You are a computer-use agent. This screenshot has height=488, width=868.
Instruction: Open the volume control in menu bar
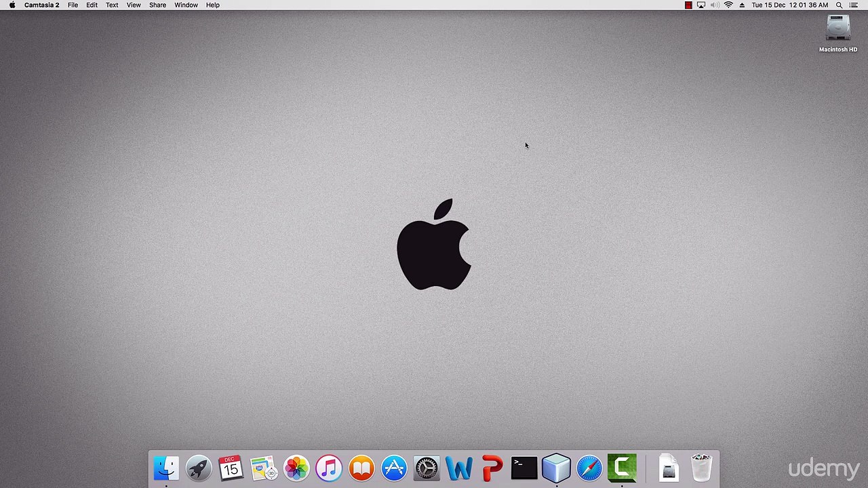(715, 5)
